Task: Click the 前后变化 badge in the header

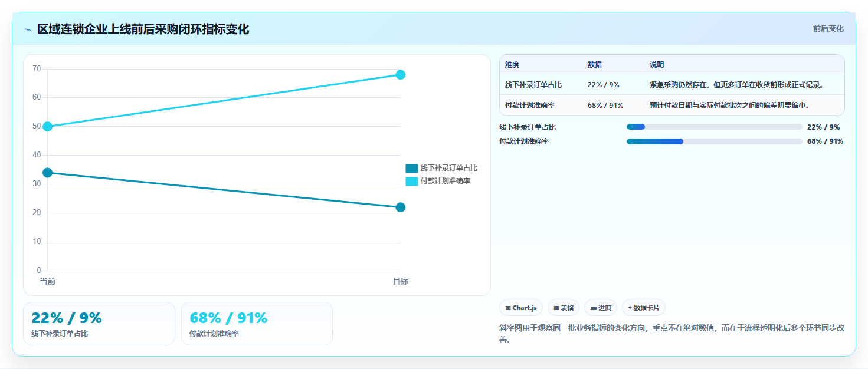Action: tap(828, 28)
